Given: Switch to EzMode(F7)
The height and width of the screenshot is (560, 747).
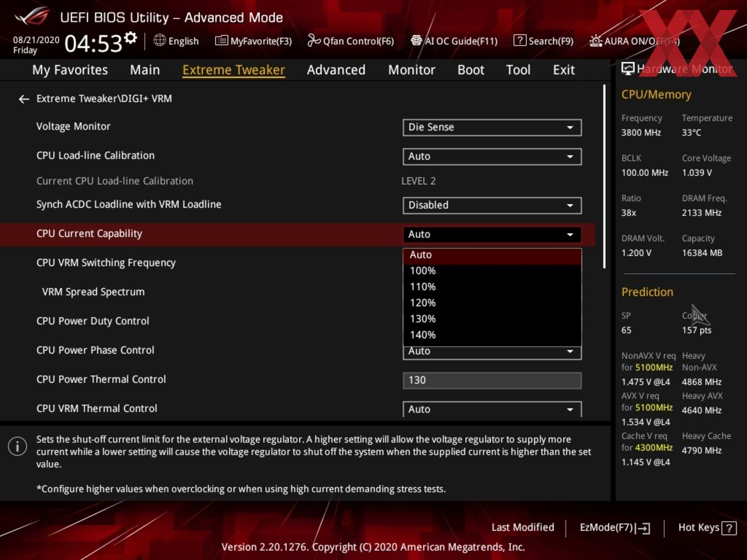Looking at the screenshot, I should pyautogui.click(x=615, y=528).
